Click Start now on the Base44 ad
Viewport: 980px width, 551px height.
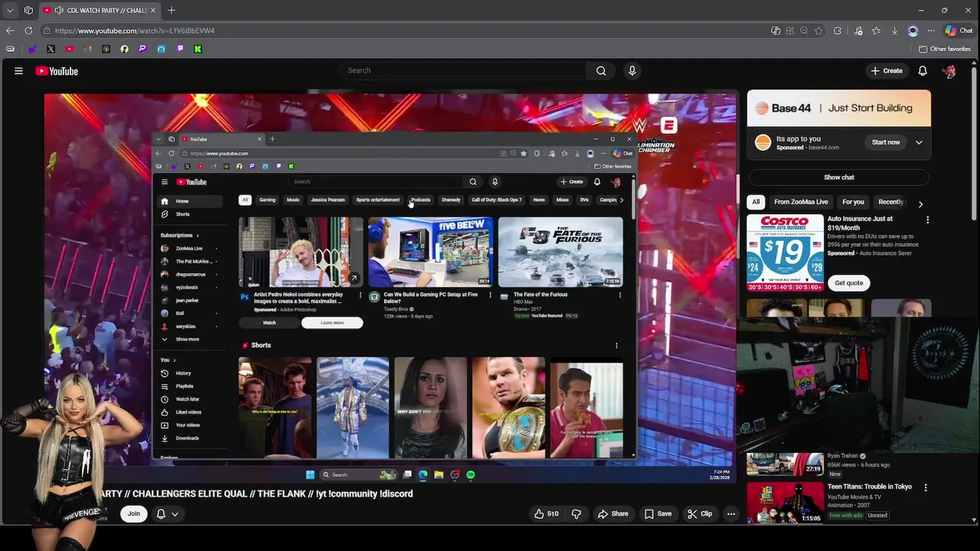[x=886, y=142]
